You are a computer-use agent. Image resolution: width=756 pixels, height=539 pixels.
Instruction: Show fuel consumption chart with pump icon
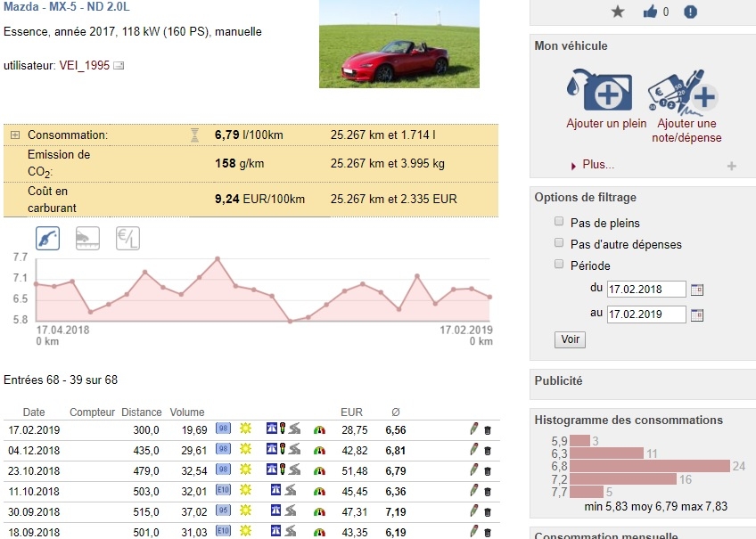point(48,238)
